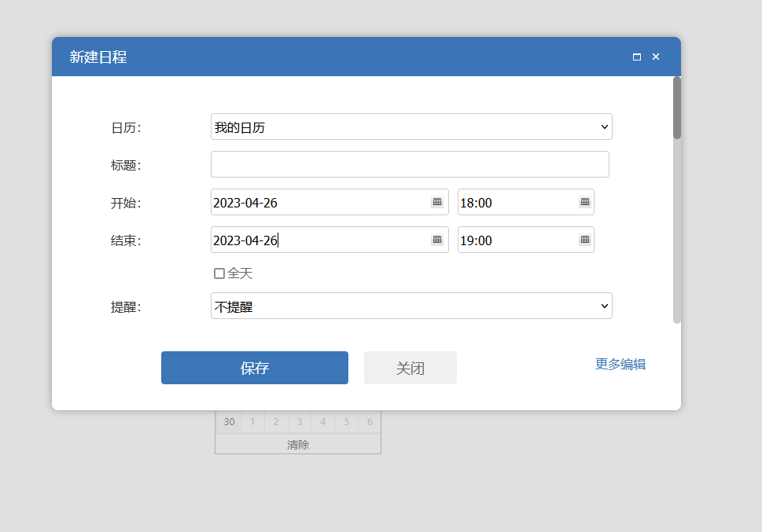This screenshot has width=762, height=532.
Task: Click the start date field 2023-04-26
Action: (x=318, y=202)
